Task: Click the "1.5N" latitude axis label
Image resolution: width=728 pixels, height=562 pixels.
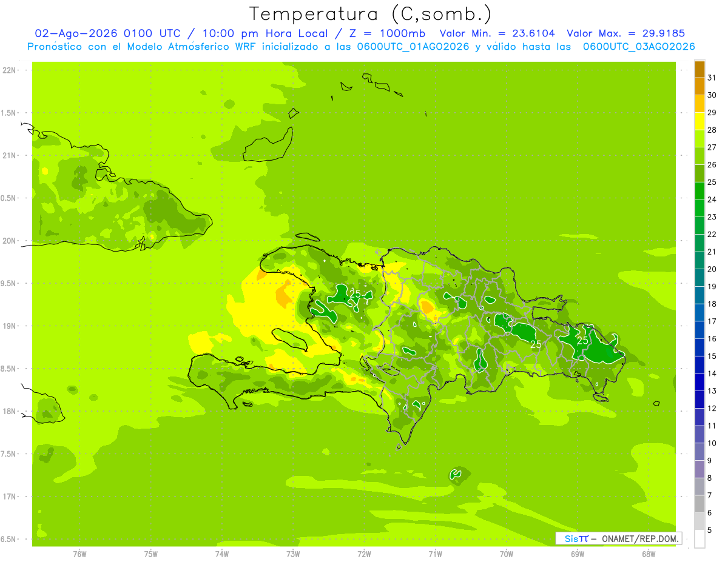Action: (x=8, y=113)
